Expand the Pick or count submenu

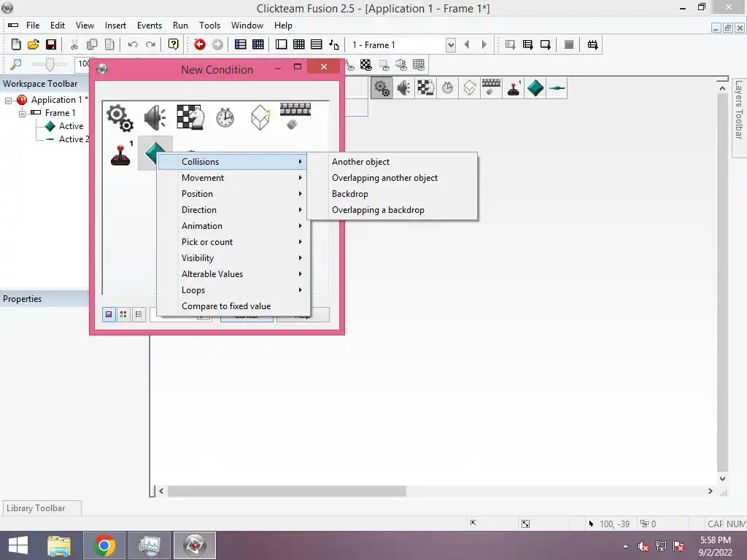tap(233, 242)
